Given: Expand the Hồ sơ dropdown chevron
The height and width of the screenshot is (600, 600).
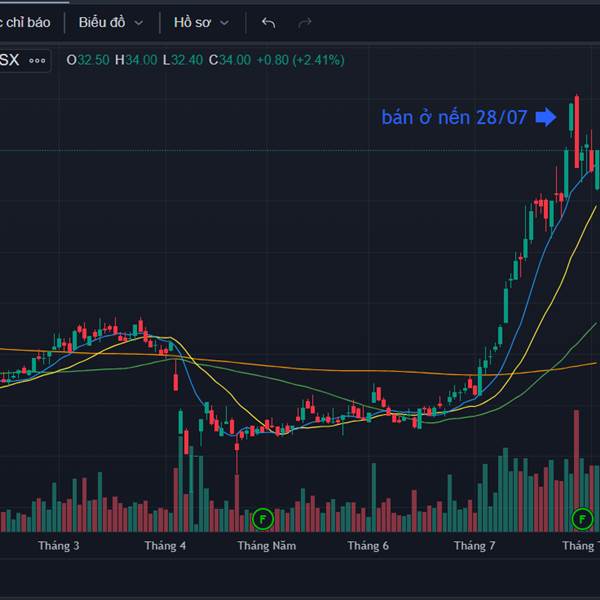Looking at the screenshot, I should click(x=225, y=23).
